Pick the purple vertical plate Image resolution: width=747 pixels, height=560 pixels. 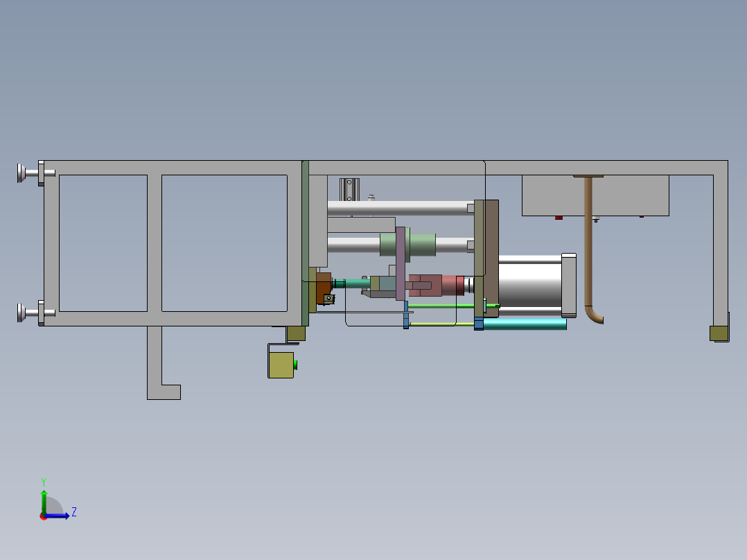401,263
